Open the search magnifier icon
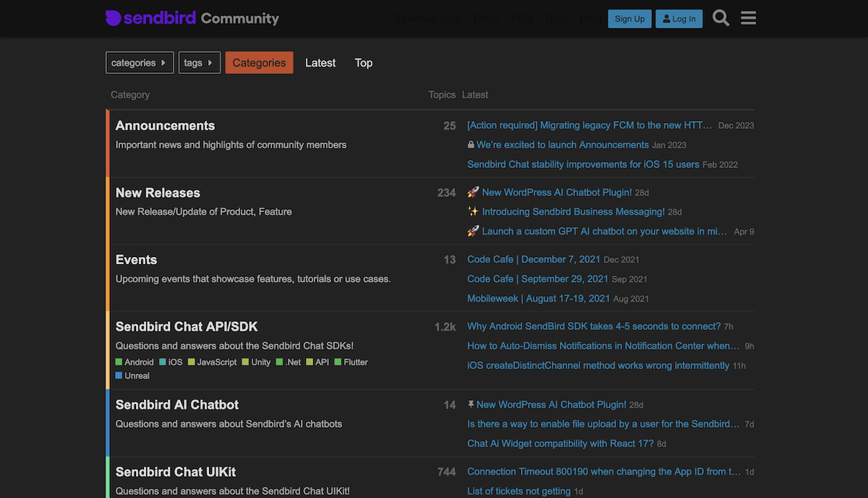 720,18
